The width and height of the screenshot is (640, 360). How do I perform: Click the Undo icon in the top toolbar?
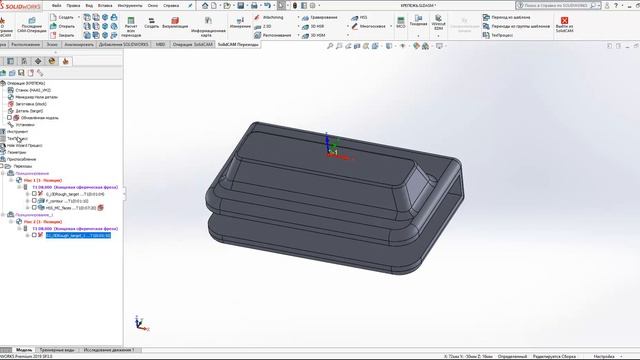pyautogui.click(x=267, y=6)
